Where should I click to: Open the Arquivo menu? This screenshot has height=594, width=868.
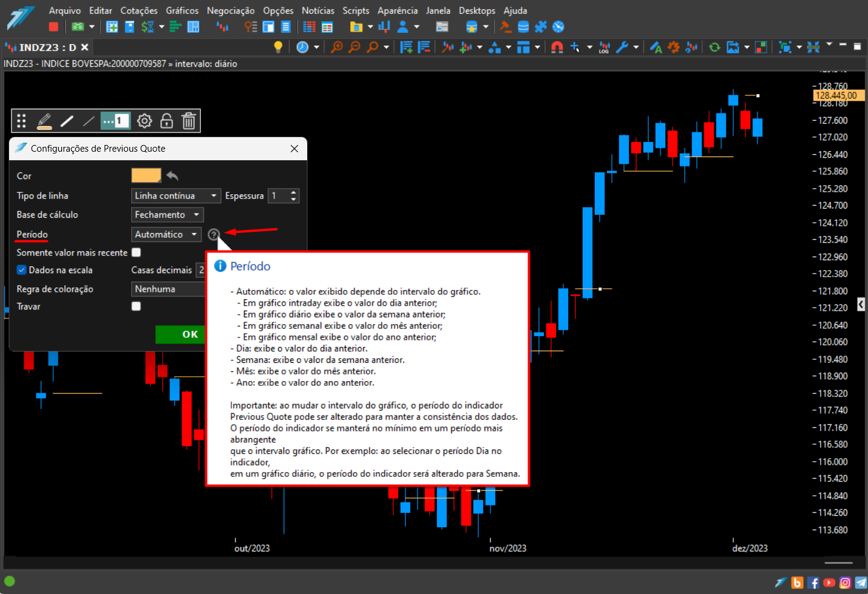pos(64,10)
